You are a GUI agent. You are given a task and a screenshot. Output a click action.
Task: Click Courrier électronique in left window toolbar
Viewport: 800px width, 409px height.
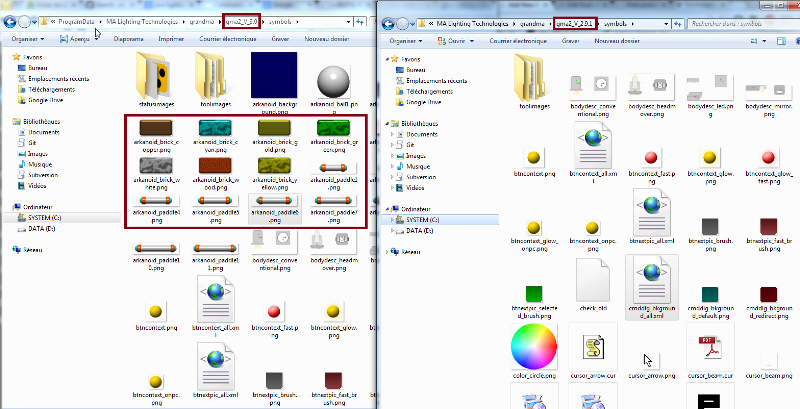click(228, 39)
